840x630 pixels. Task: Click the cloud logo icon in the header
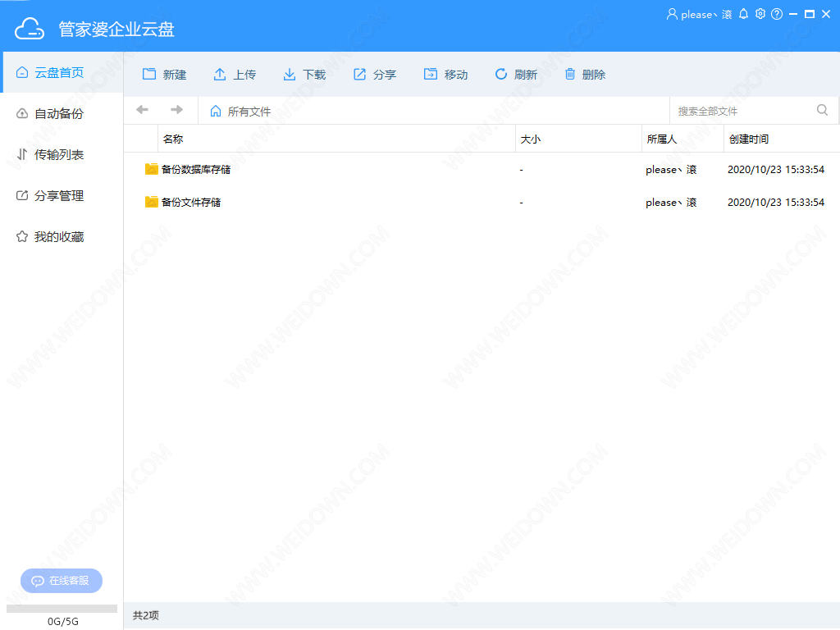(x=30, y=29)
